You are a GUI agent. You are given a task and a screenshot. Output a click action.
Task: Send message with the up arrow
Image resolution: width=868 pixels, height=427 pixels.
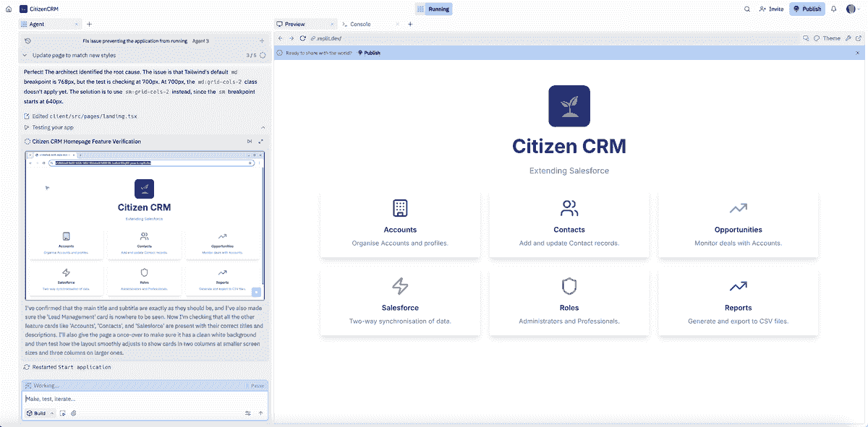click(260, 413)
